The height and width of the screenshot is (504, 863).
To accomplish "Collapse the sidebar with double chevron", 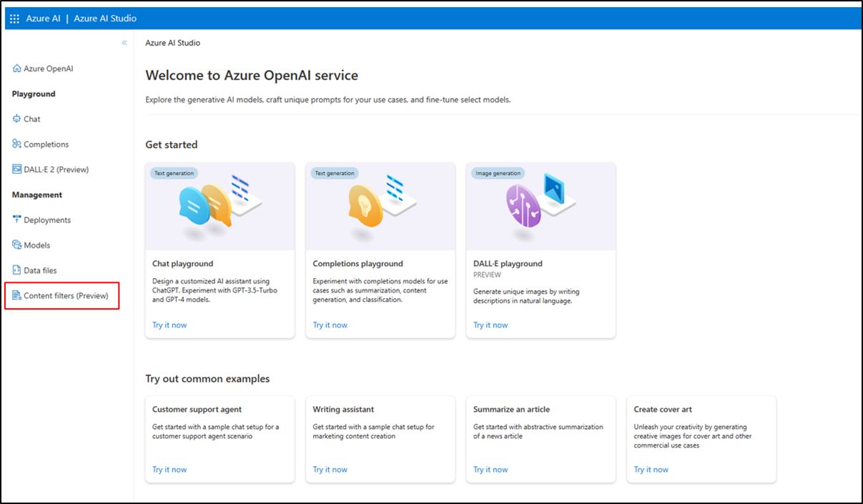I will pos(124,43).
